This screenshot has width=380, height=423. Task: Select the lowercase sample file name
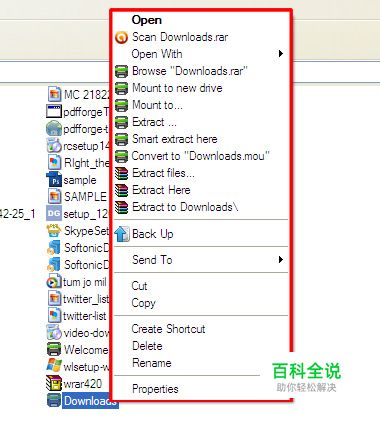[80, 180]
